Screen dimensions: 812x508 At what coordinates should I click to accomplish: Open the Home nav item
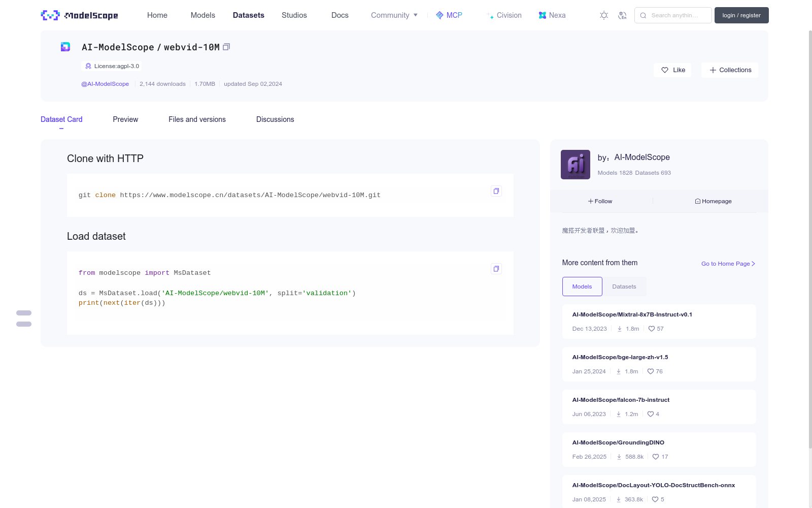tap(157, 15)
